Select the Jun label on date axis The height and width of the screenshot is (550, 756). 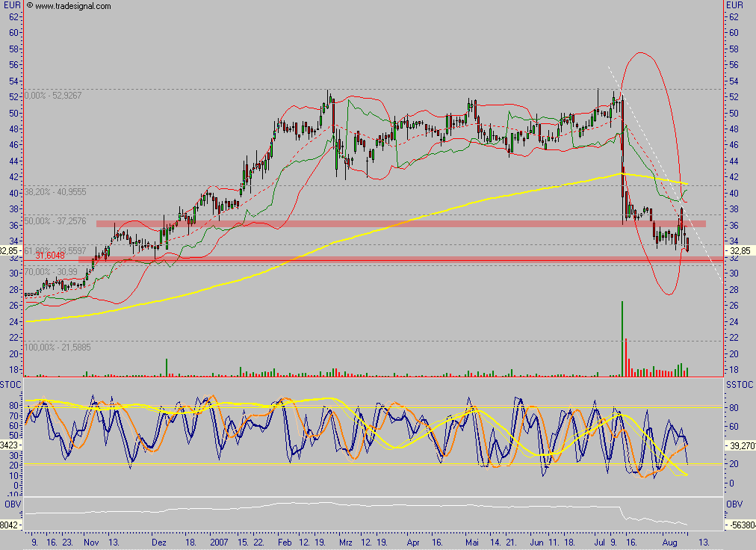pos(536,543)
